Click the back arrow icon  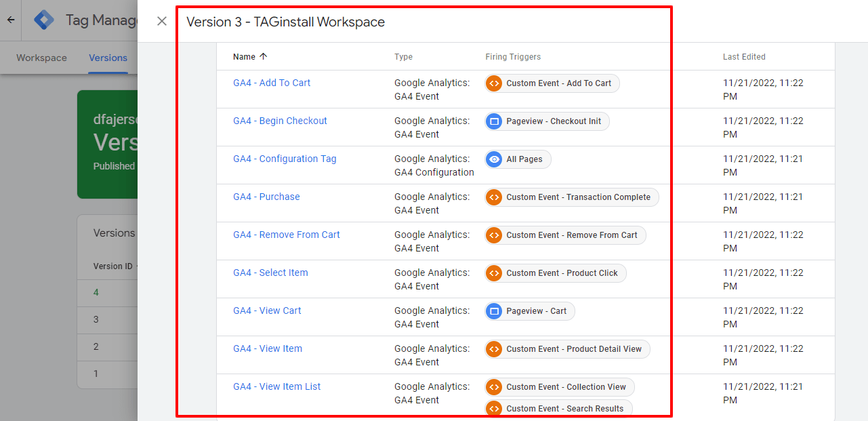(11, 20)
